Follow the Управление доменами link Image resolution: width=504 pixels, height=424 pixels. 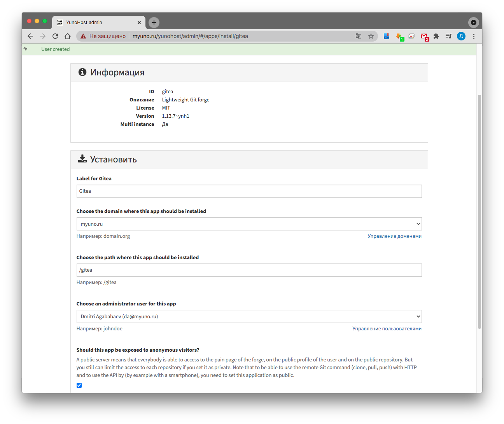click(x=394, y=236)
